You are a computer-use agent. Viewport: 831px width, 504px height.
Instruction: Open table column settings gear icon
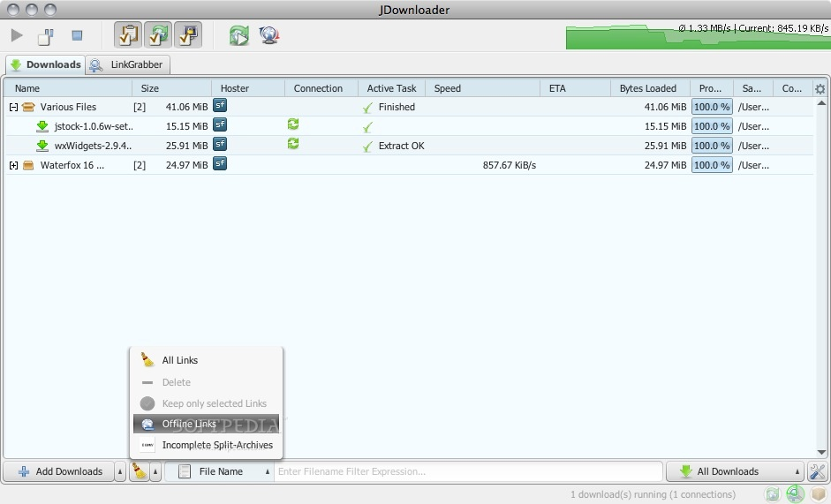(x=820, y=89)
